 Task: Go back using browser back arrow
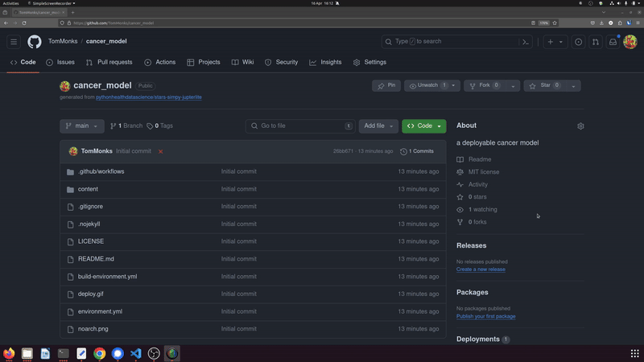point(6,23)
